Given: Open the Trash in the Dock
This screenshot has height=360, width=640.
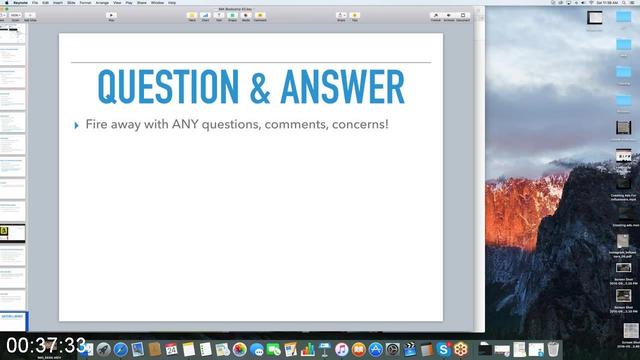Looking at the screenshot, I should [x=553, y=349].
